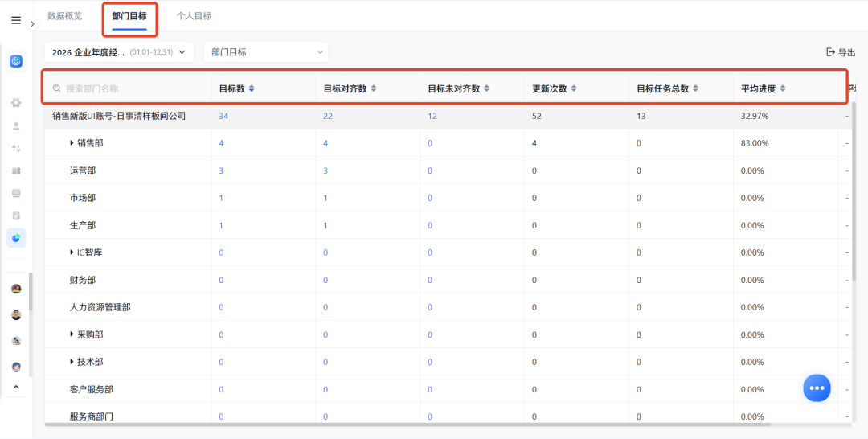Click 销售部 目标未对齐数 value 0
This screenshot has height=439, width=868.
430,143
